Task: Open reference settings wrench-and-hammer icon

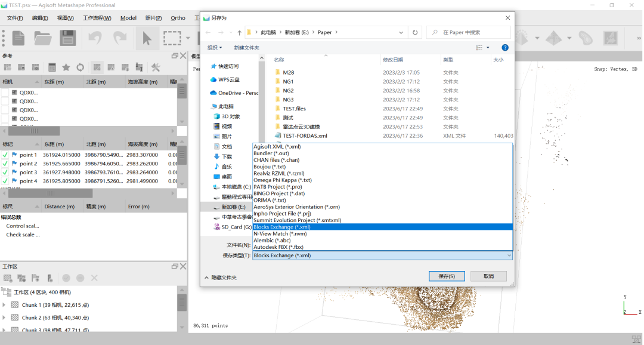Action: [155, 67]
